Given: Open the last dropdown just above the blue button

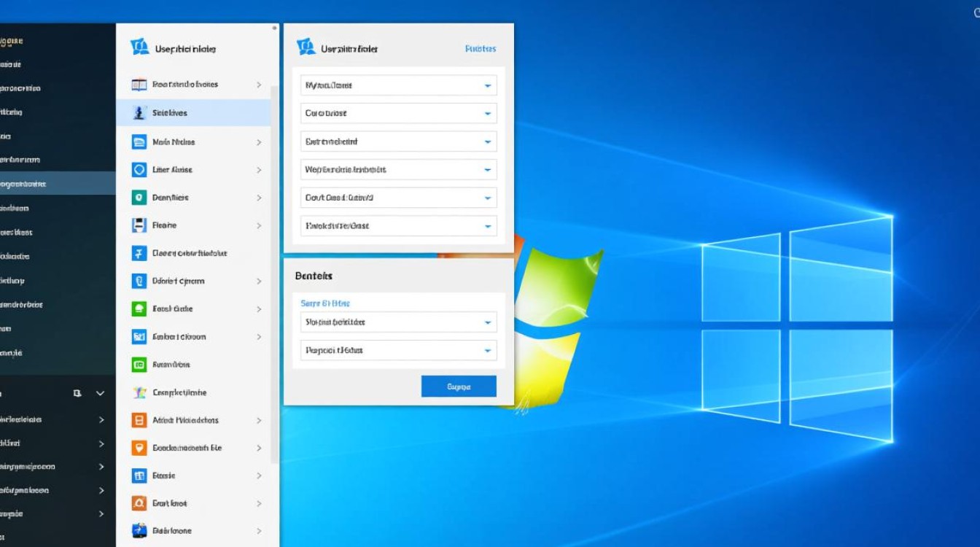Looking at the screenshot, I should pos(398,350).
